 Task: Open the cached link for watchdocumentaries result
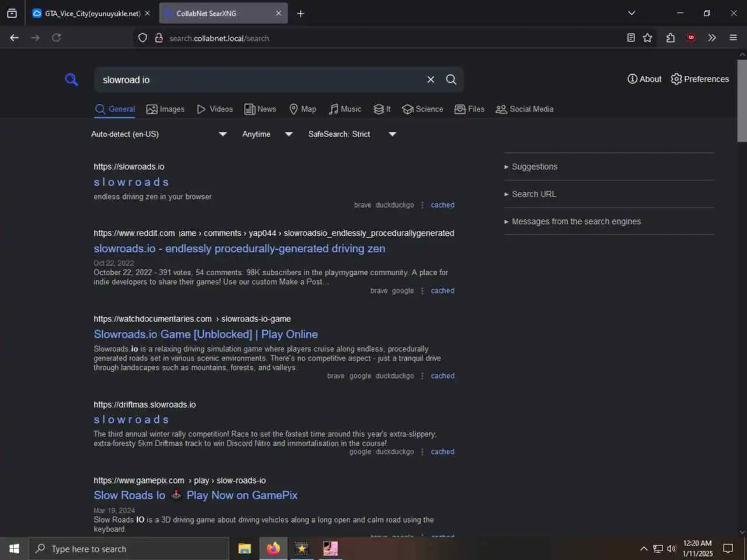pos(442,376)
